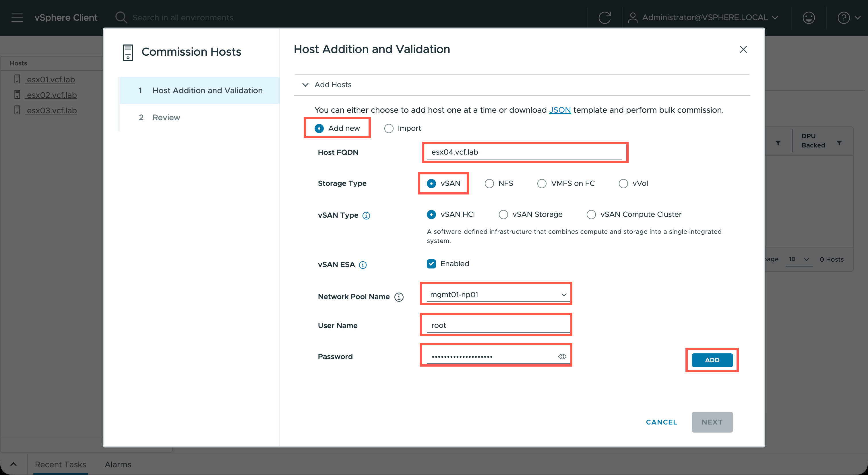The image size is (868, 475).
Task: Select the Import radio button
Action: point(389,129)
